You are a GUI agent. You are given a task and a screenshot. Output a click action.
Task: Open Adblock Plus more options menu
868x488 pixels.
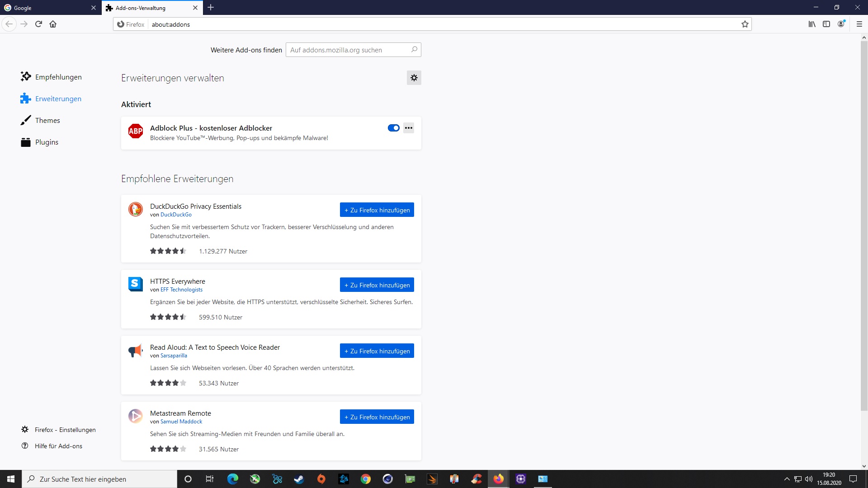[x=408, y=128]
